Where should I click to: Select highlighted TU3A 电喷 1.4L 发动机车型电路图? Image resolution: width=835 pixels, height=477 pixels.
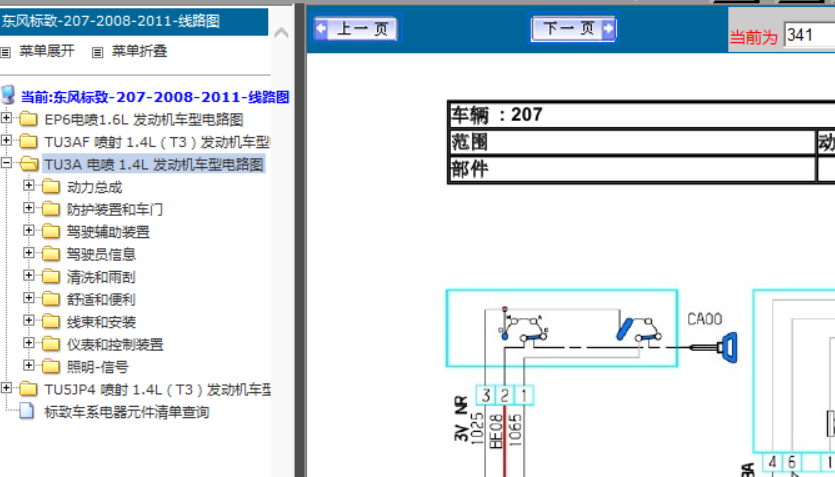pyautogui.click(x=154, y=165)
